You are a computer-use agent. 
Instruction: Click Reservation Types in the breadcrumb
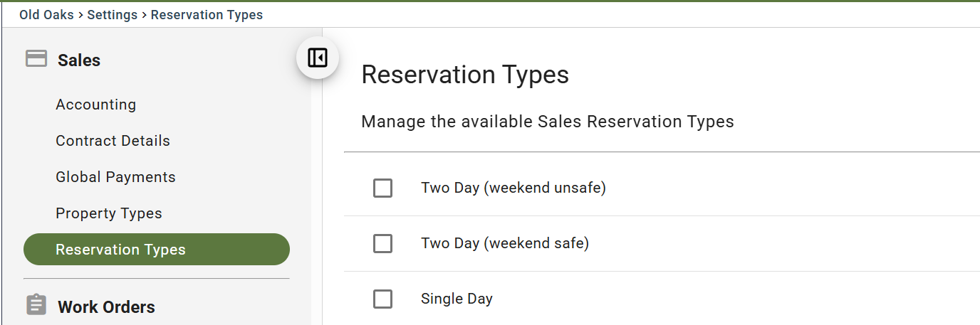(207, 14)
